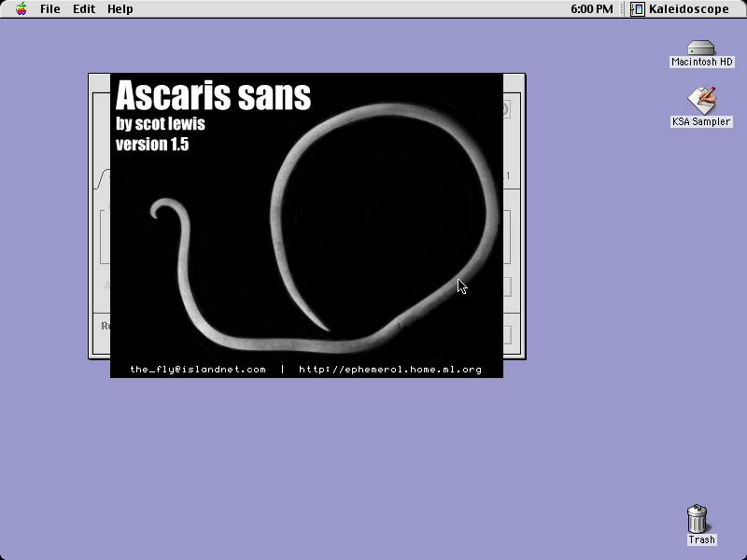Click the Ascaris sans splash image

point(306,225)
